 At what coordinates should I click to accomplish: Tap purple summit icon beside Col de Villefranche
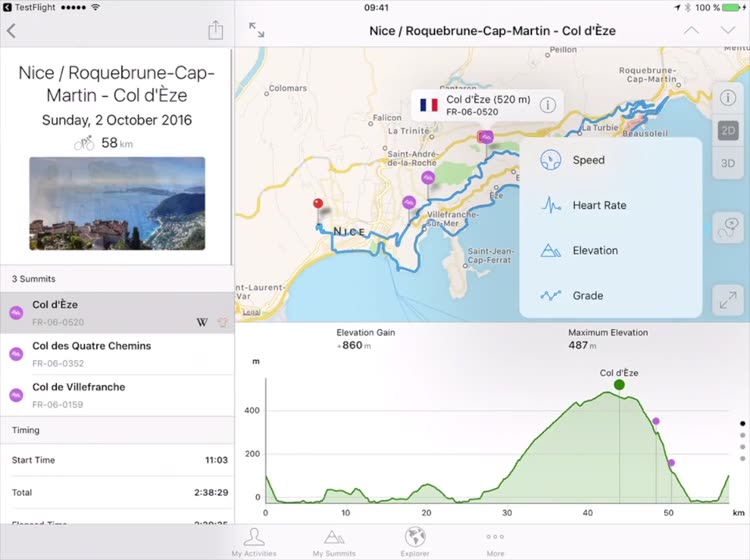(16, 395)
